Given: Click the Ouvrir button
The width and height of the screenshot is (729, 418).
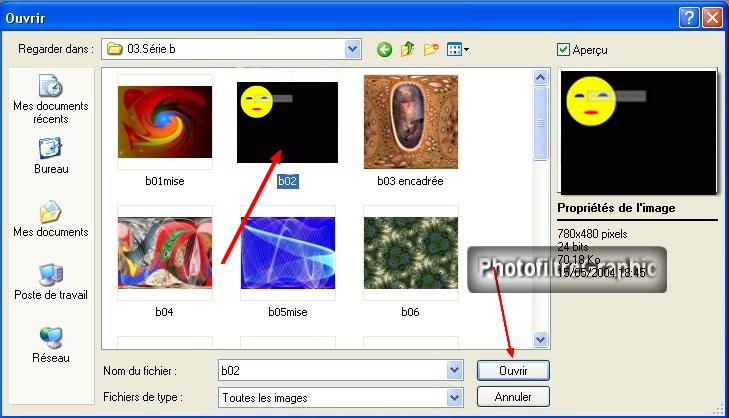Looking at the screenshot, I should click(x=513, y=370).
